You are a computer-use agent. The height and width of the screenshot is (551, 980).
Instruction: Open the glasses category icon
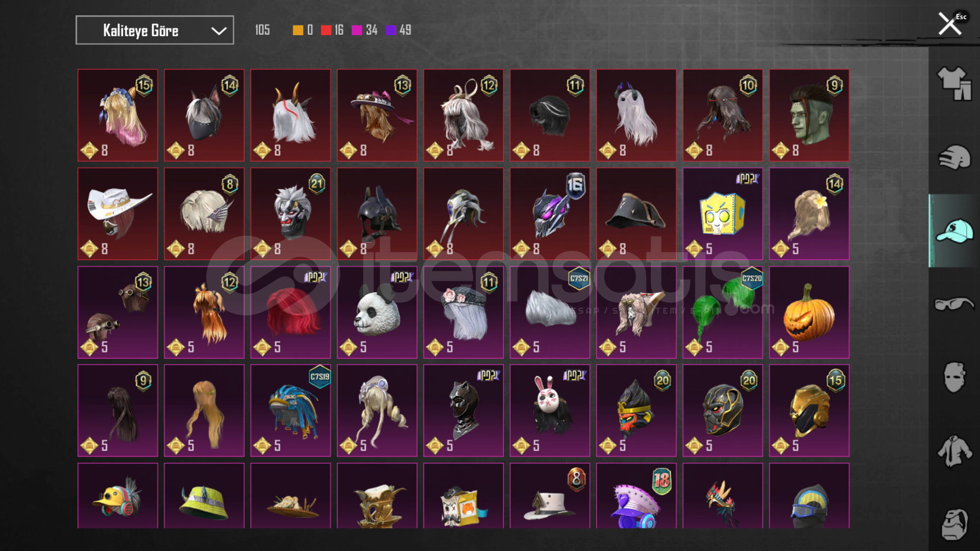click(954, 304)
